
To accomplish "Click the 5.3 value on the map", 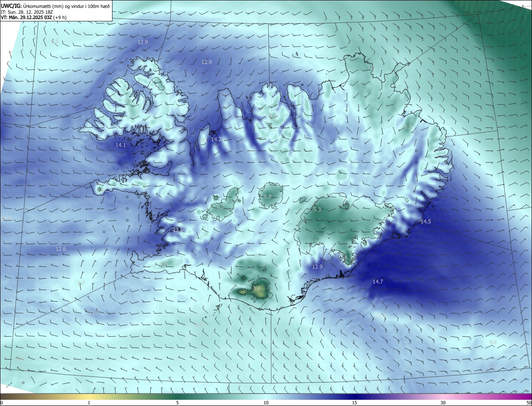I will (x=317, y=209).
